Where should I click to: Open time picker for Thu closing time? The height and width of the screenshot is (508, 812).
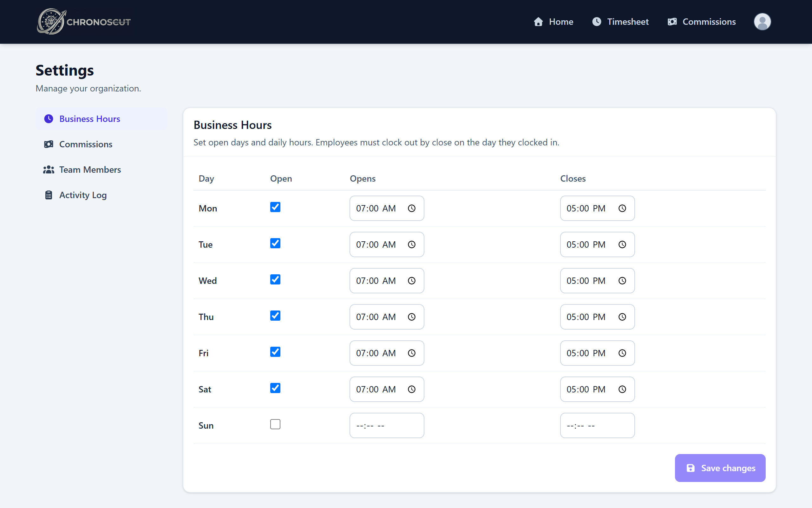(622, 317)
